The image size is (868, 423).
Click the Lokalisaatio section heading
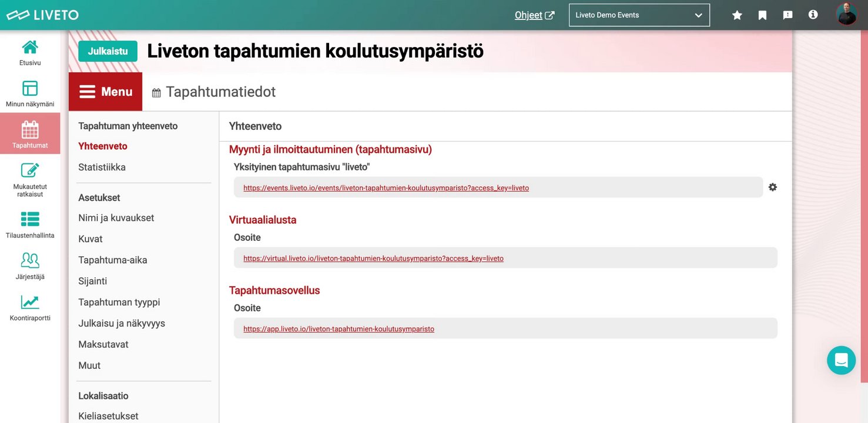pyautogui.click(x=103, y=396)
